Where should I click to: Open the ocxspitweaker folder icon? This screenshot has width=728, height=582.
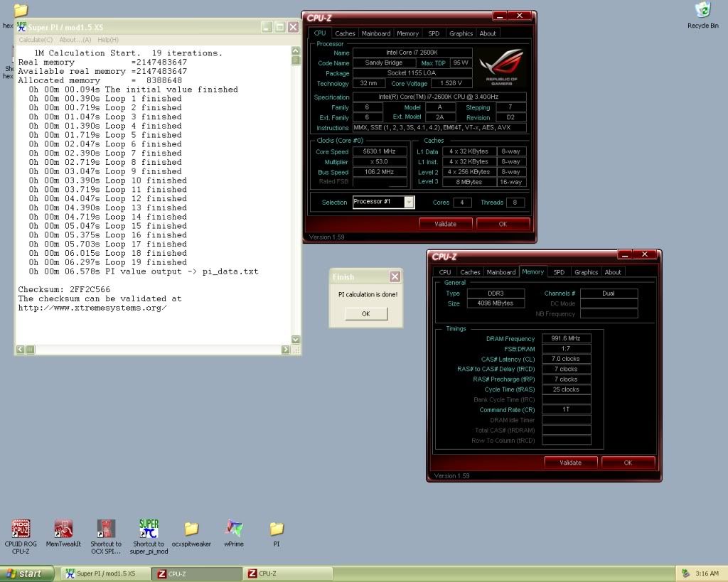click(191, 529)
